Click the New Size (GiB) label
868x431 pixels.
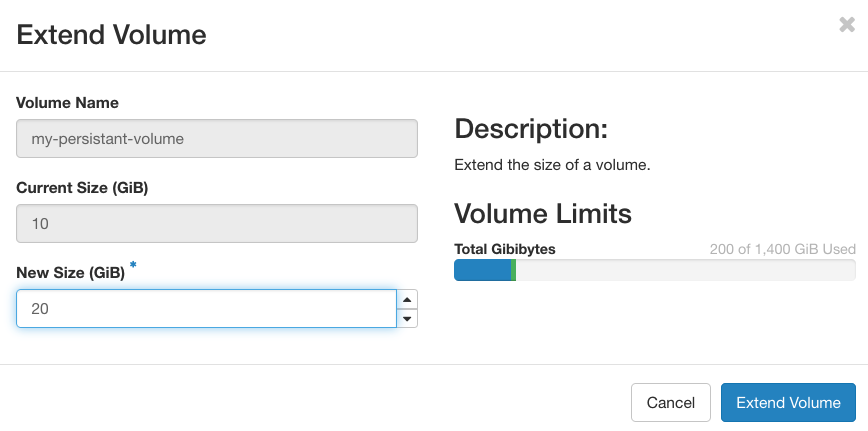pos(70,272)
